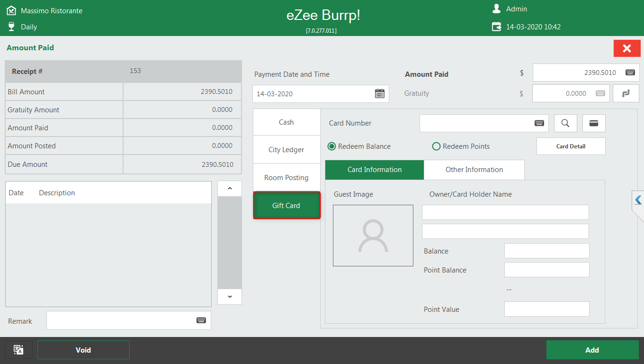
Task: Click the Point Balance field
Action: pos(546,270)
